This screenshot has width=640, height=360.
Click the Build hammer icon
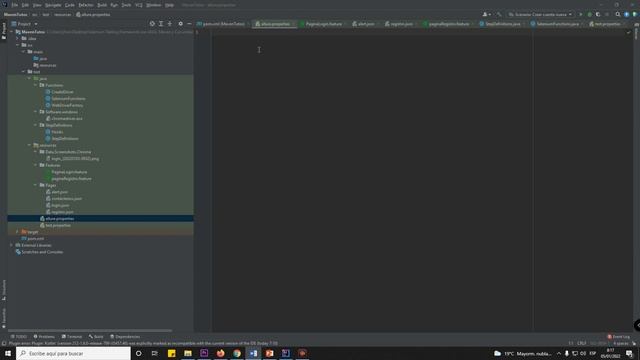499,14
